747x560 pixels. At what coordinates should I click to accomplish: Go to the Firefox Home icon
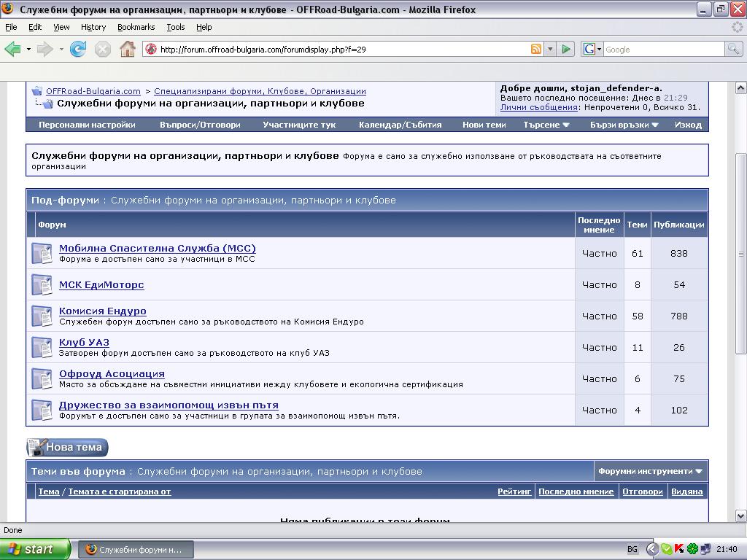pos(128,49)
